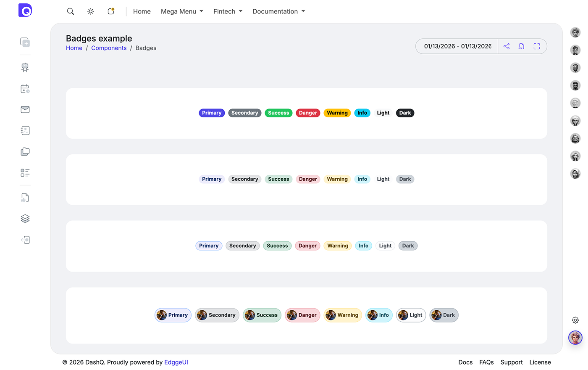Click the contacts book sidebar icon
Screen dimensions: 588x370
25,131
